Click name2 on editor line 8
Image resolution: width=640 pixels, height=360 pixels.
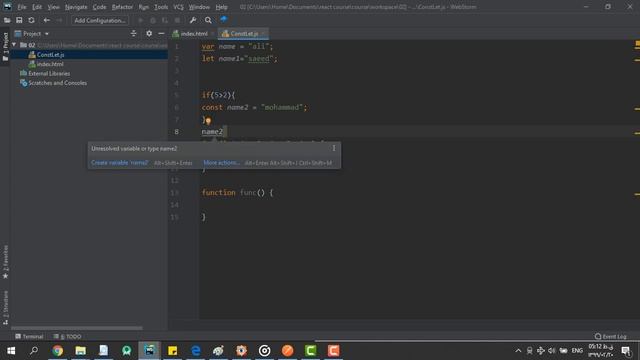tap(212, 131)
